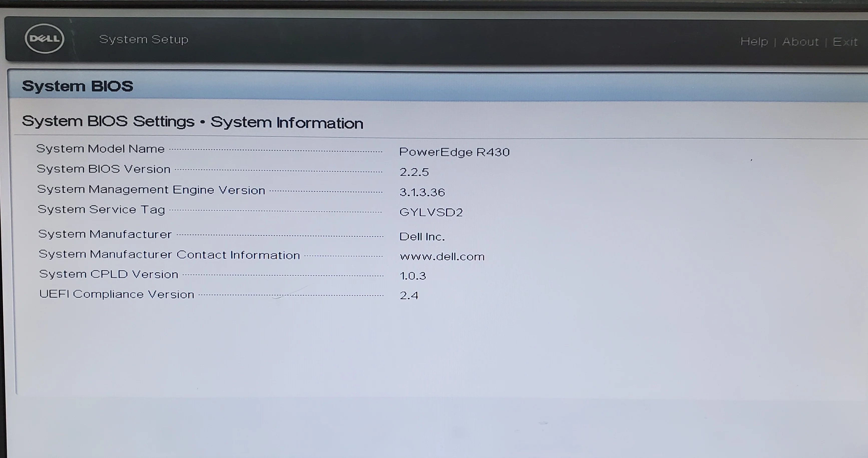868x458 pixels.
Task: Select the service tag GYLVSD2
Action: (431, 212)
